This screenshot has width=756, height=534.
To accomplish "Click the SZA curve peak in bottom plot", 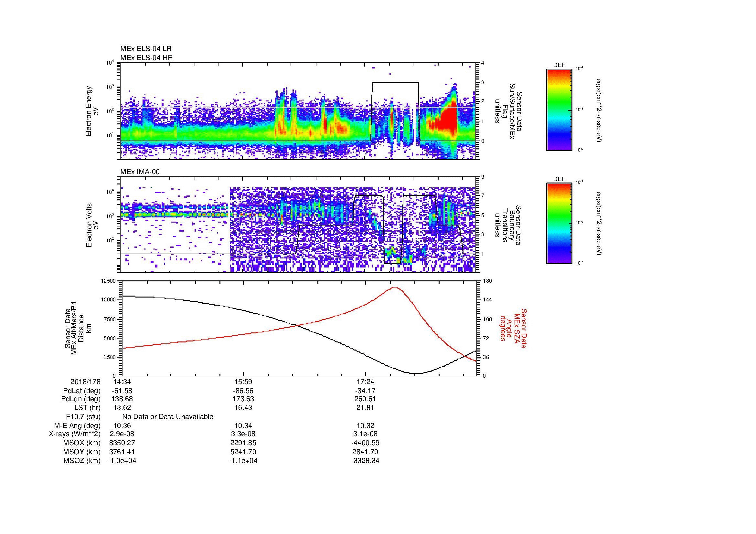I will click(x=395, y=287).
